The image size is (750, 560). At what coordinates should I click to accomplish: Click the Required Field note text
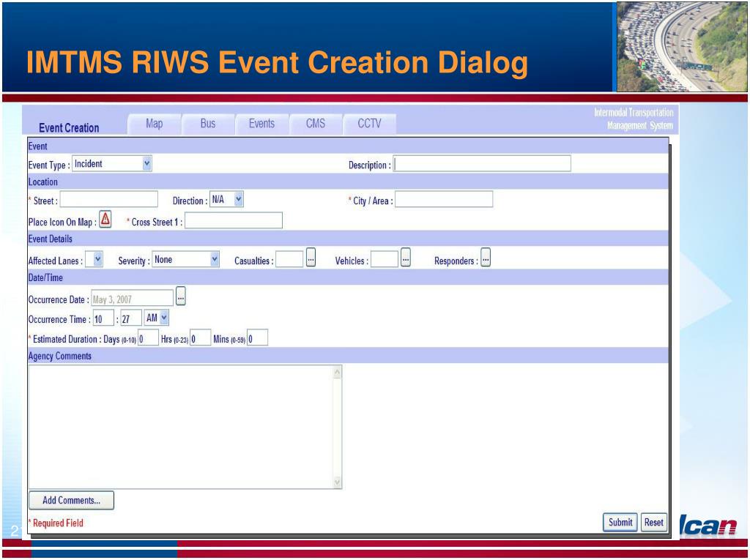tap(56, 523)
